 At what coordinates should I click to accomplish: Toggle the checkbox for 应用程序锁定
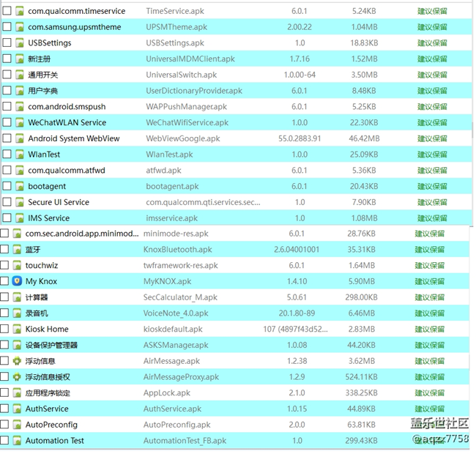5,393
